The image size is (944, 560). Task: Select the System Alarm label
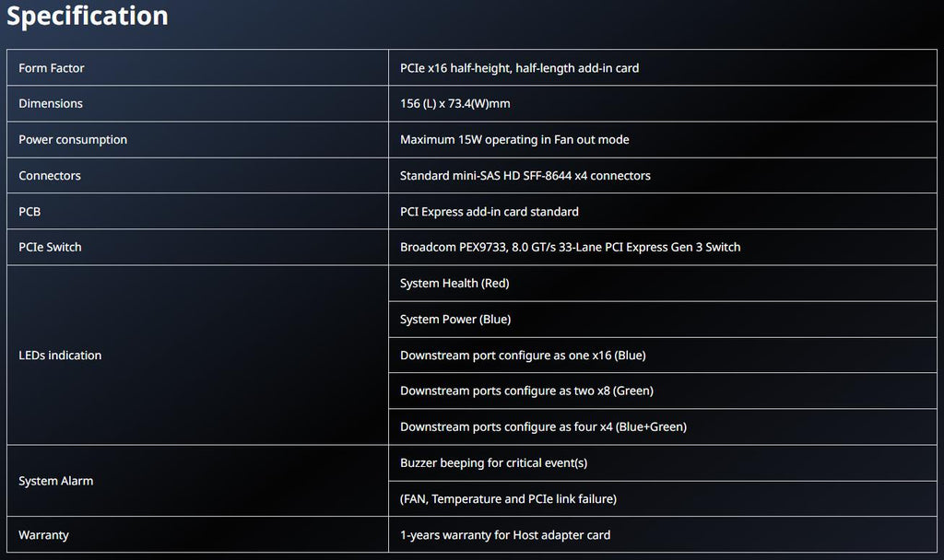[56, 481]
